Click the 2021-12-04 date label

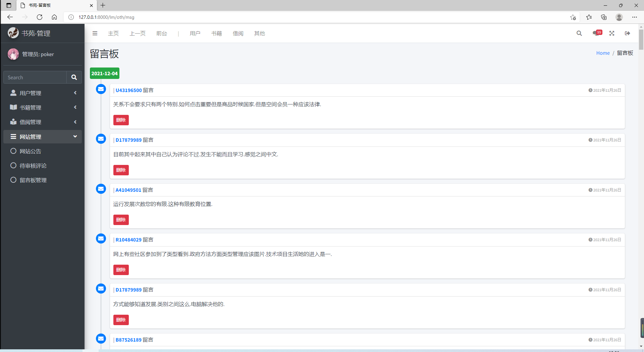tap(105, 73)
